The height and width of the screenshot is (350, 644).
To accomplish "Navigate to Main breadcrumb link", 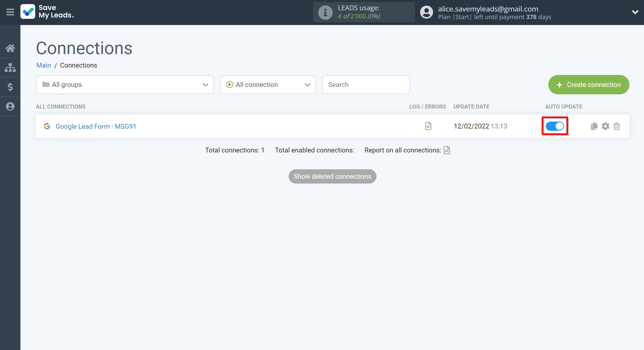I will click(43, 65).
